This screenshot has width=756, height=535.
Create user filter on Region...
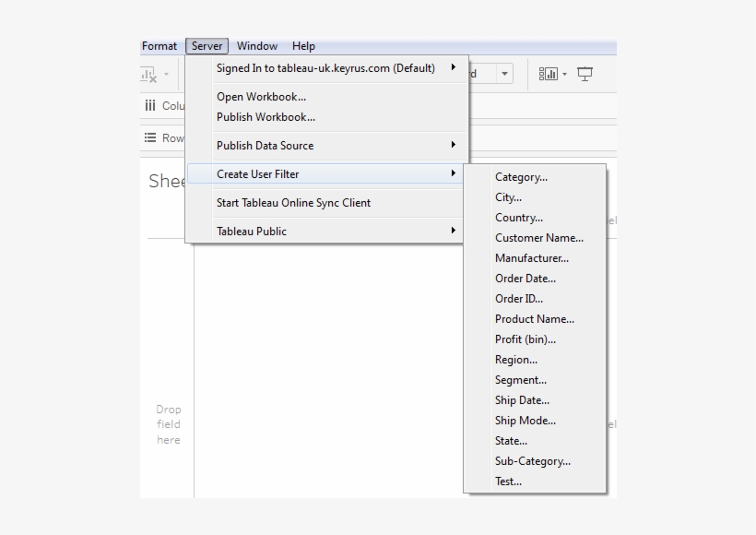click(x=535, y=360)
